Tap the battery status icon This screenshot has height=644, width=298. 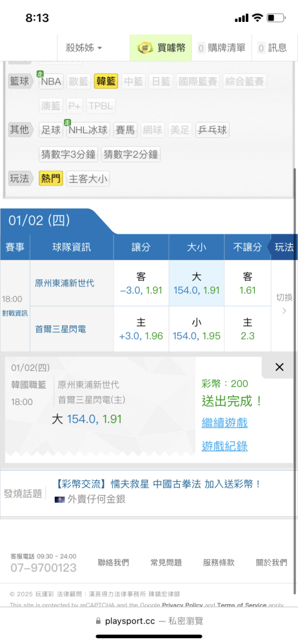click(x=276, y=18)
